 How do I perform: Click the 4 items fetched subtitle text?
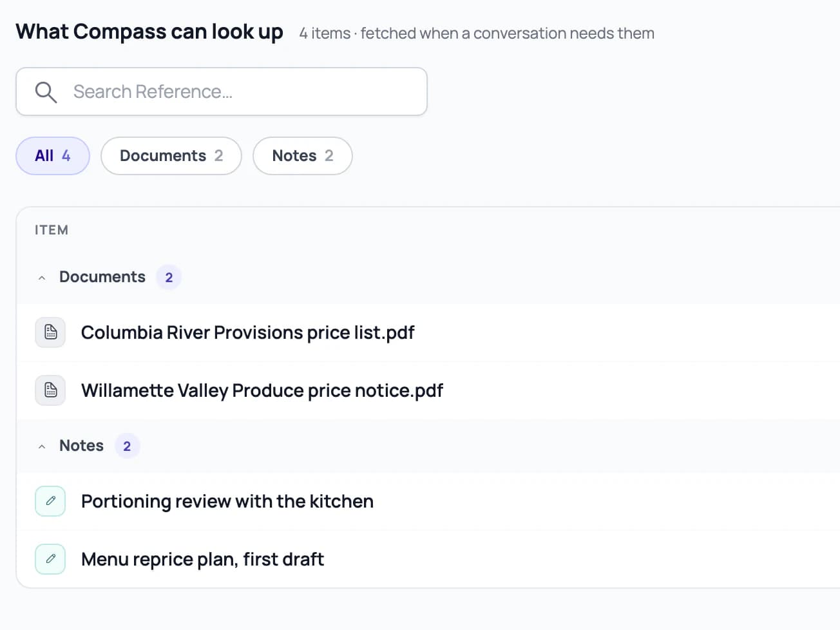[x=477, y=33]
